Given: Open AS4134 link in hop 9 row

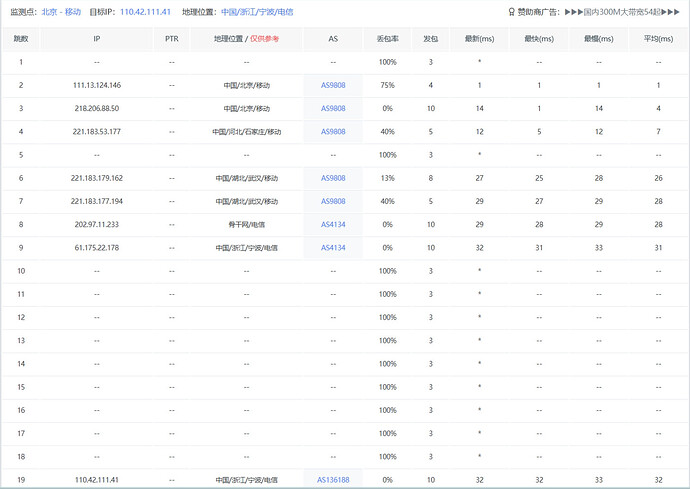Looking at the screenshot, I should tap(333, 248).
